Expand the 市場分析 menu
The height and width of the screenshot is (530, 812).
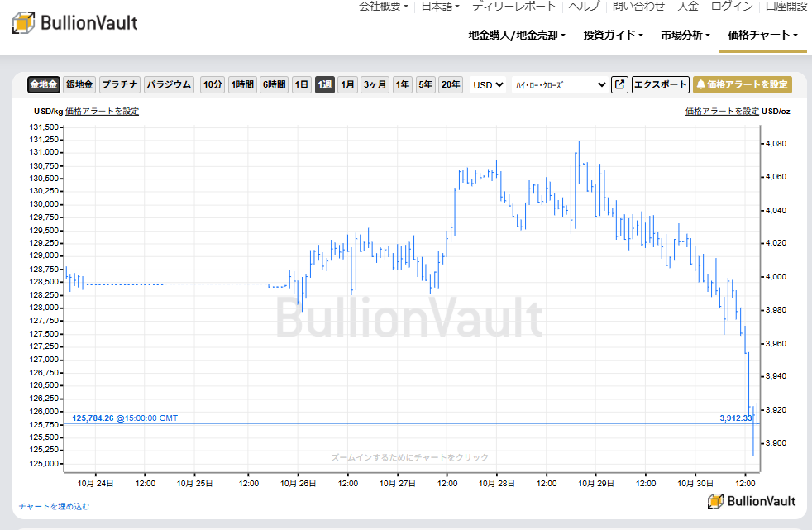point(685,36)
